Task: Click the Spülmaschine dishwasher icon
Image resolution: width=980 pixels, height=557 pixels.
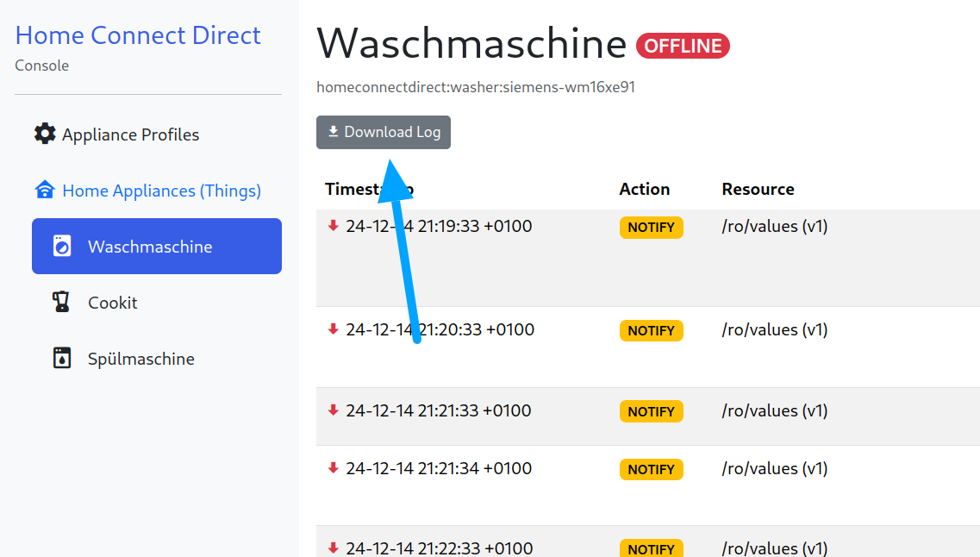Action: click(62, 359)
